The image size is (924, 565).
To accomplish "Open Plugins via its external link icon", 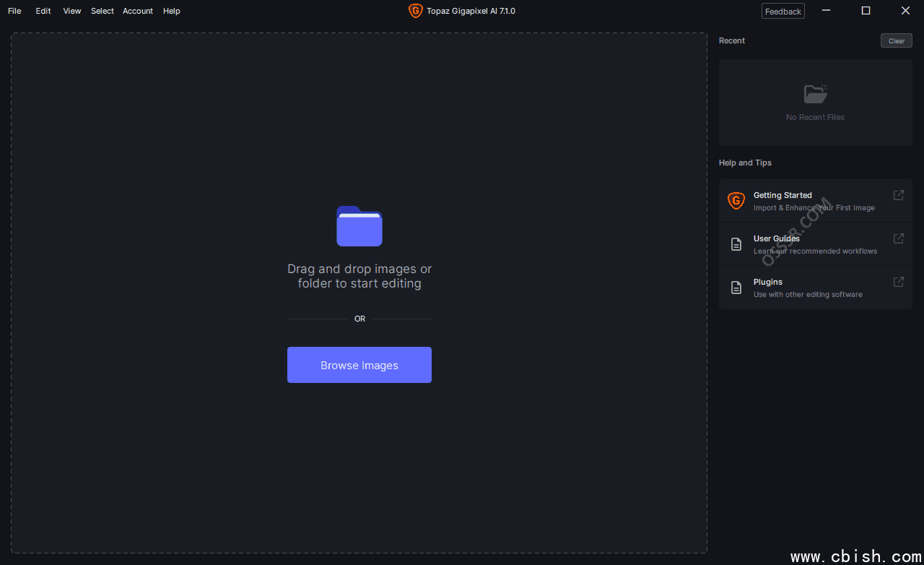I will click(x=899, y=282).
